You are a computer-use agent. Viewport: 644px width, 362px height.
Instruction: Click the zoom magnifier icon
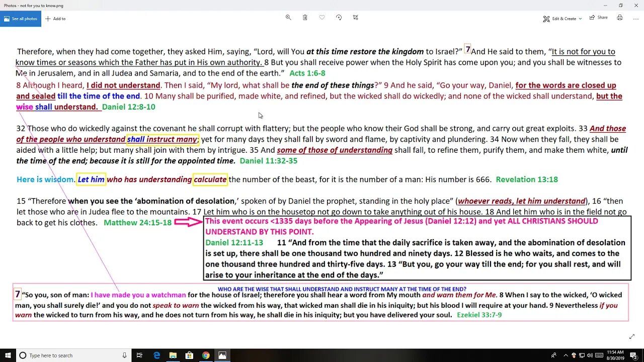click(288, 17)
